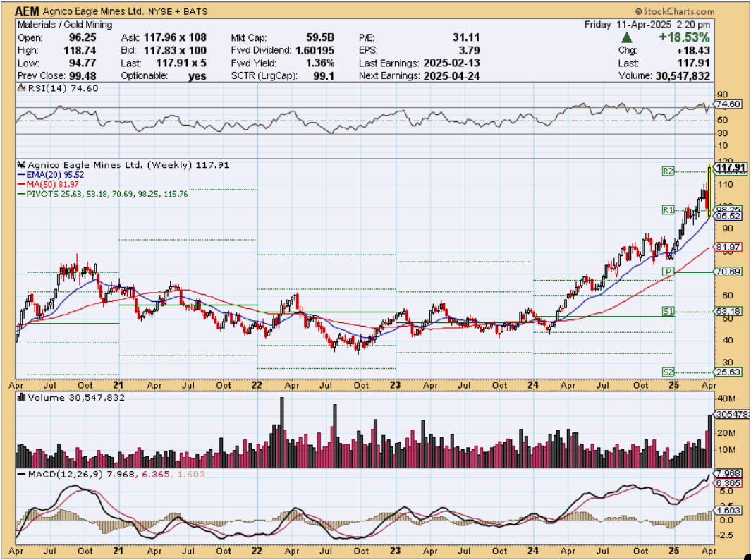Viewport: 751px width, 560px height.
Task: Click the 117.91 last price axis flag
Action: (x=730, y=167)
